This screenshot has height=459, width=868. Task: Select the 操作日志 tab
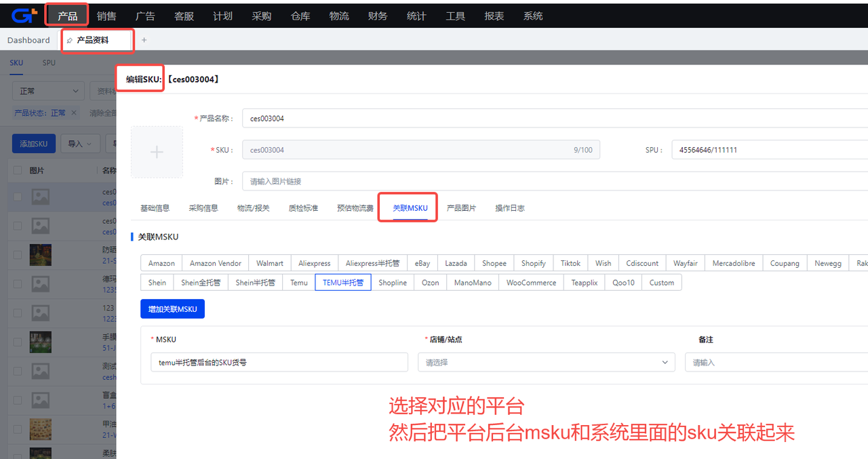510,208
